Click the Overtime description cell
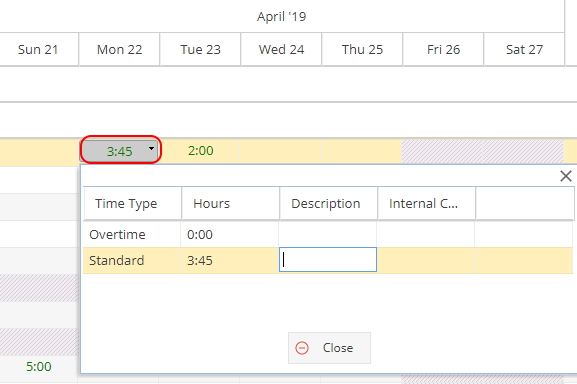 point(328,234)
